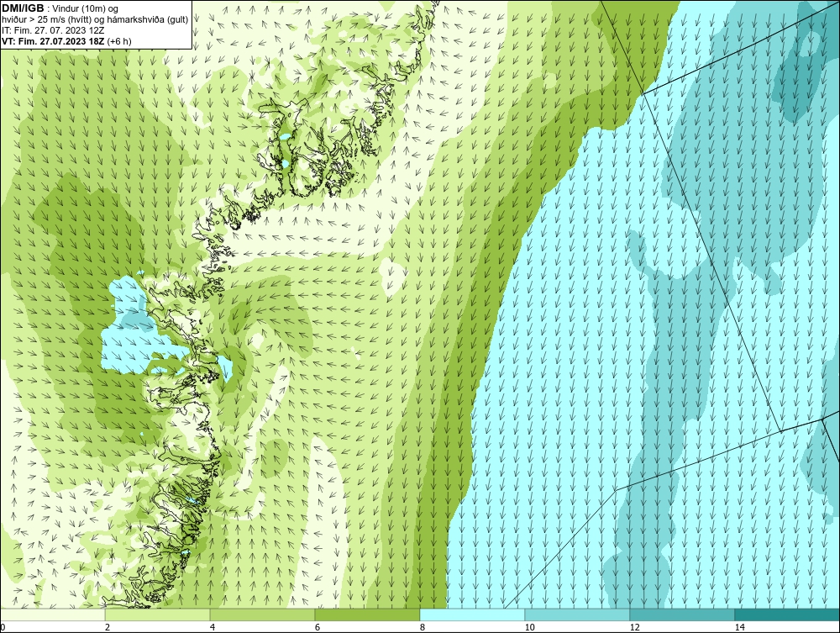840x633 pixels.
Task: Click the 'Vindur (10m) og' label
Action: pos(86,9)
